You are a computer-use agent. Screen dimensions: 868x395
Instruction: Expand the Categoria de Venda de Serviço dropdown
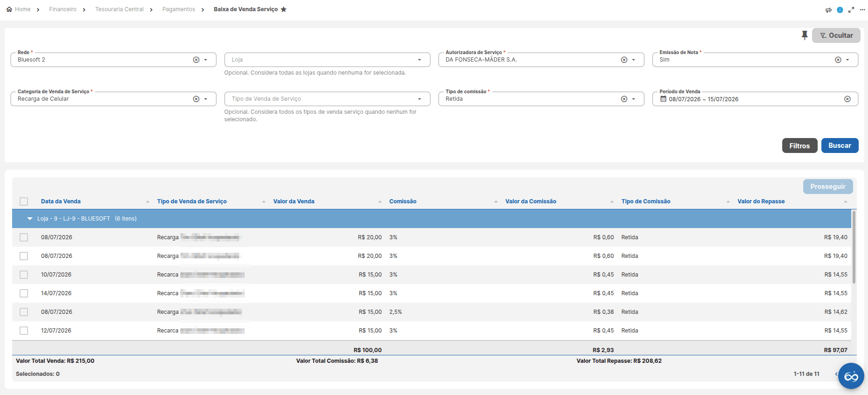pos(206,99)
